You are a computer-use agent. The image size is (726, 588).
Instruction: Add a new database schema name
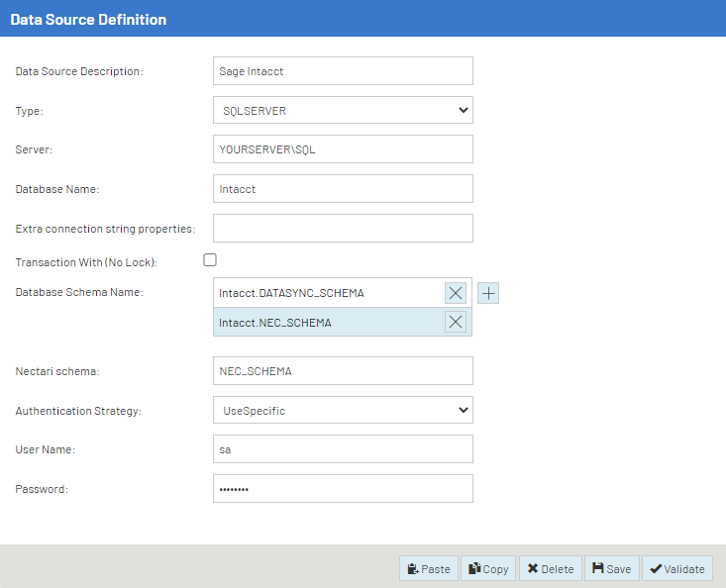click(x=488, y=293)
